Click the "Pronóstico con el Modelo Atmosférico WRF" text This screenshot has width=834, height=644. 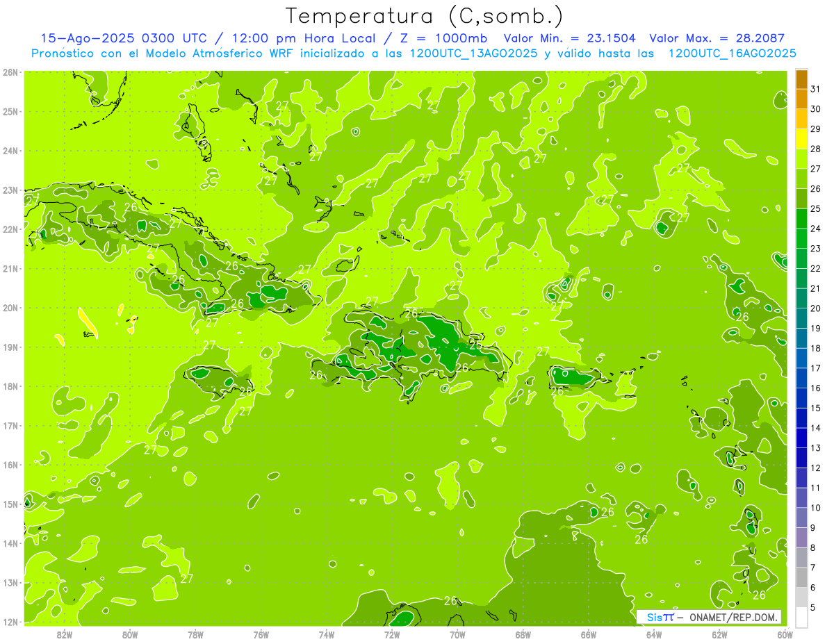pyautogui.click(x=163, y=53)
